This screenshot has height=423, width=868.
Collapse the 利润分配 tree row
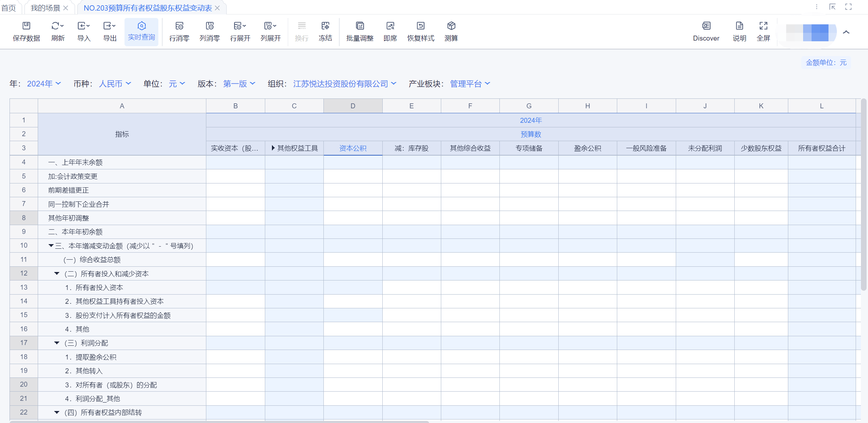click(x=57, y=343)
